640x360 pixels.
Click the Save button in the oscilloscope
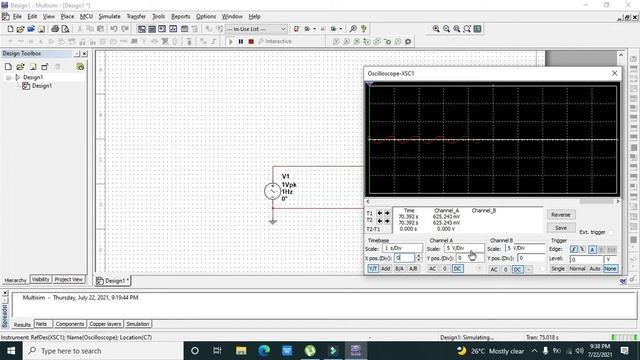(x=560, y=228)
